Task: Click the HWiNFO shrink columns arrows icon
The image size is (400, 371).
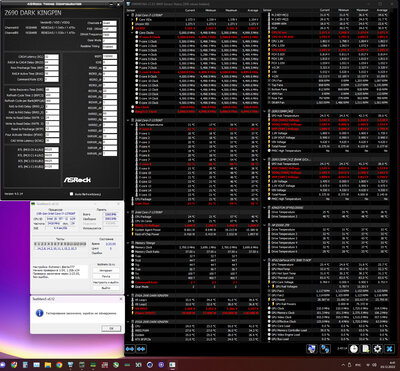Action: pos(141,349)
